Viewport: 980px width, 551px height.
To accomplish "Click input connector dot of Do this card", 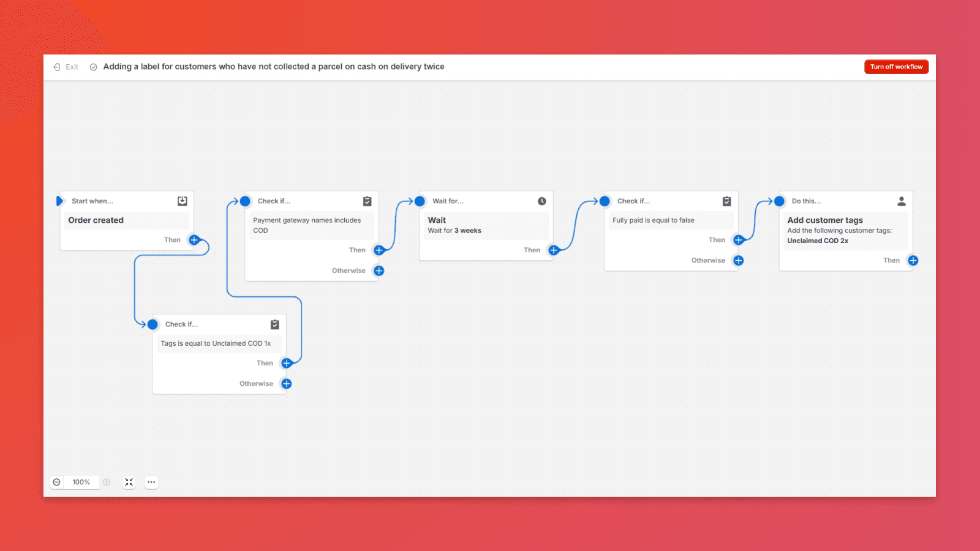I will coord(779,201).
